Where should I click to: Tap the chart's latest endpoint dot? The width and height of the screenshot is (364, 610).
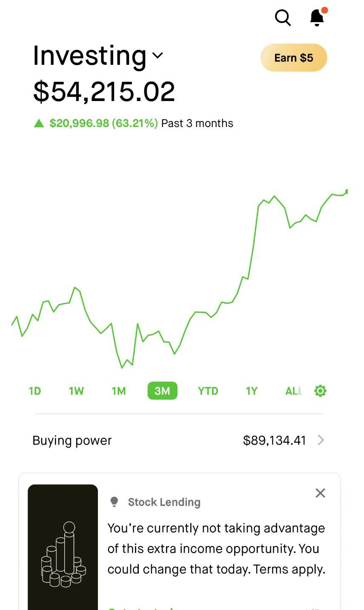click(347, 191)
